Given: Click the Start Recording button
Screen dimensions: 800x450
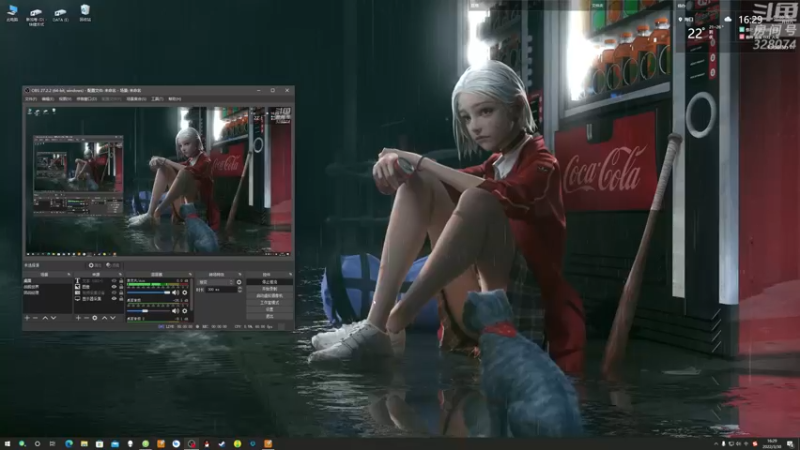Looking at the screenshot, I should pyautogui.click(x=269, y=289).
